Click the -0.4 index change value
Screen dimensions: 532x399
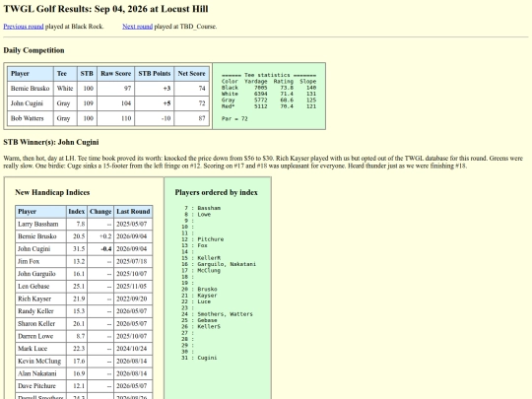[106, 249]
